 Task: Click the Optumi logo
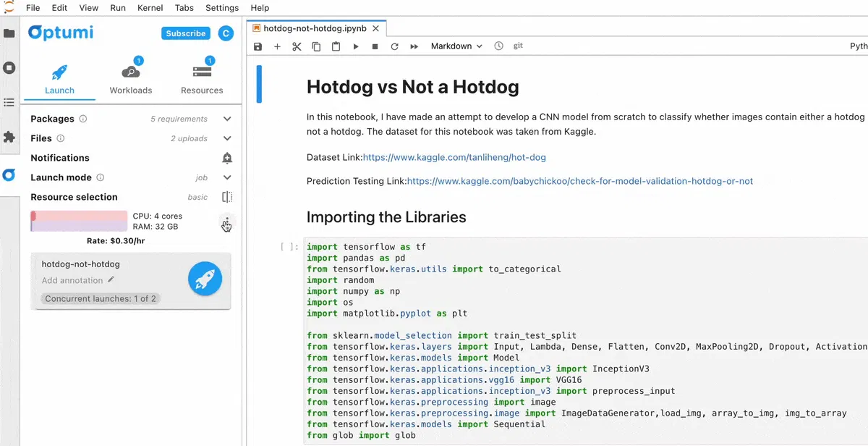tap(61, 33)
